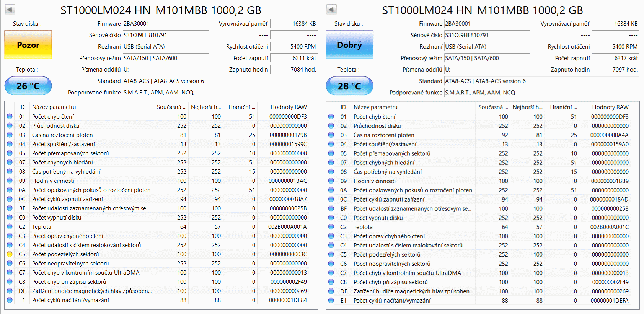The image size is (644, 314).
Task: Click blue status dot of row 09 on Dobrý disk
Action: 331,181
